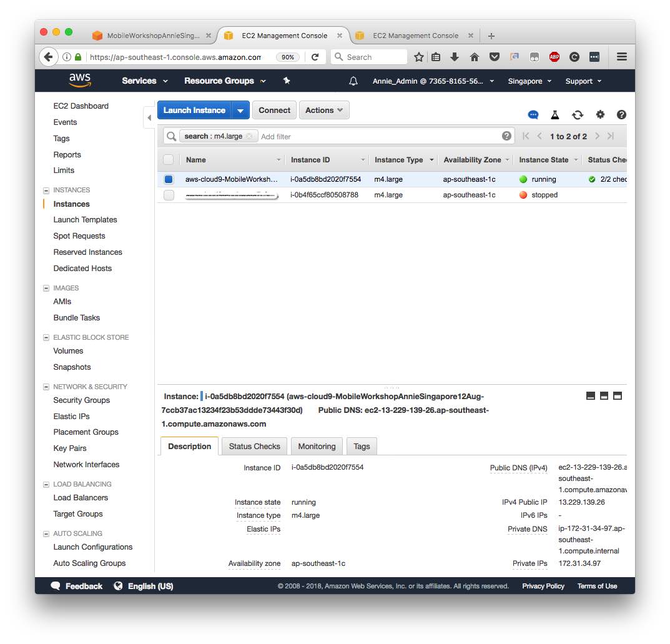Viewport: 670px width, 644px height.
Task: Click the filter help question mark
Action: [506, 136]
